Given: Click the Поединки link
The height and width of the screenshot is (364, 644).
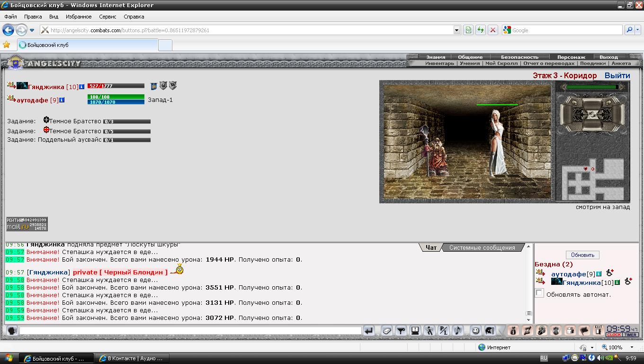Looking at the screenshot, I should tap(593, 63).
